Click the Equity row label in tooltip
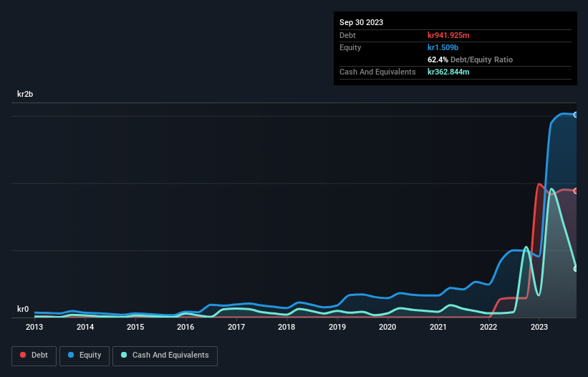 pyautogui.click(x=350, y=47)
